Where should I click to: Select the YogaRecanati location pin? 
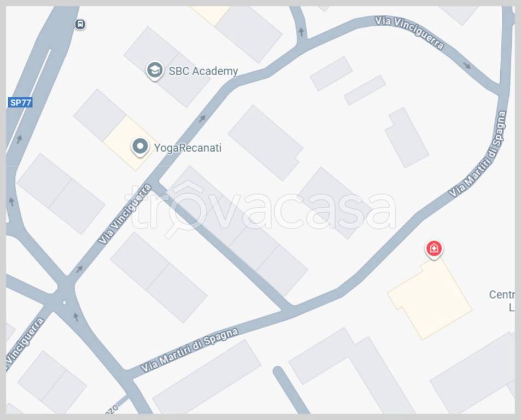click(x=140, y=147)
